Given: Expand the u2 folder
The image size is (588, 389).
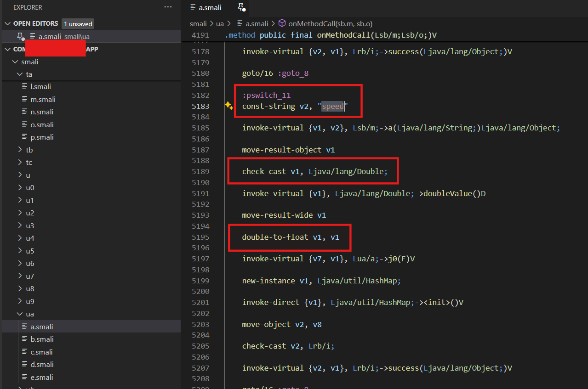Looking at the screenshot, I should 20,213.
